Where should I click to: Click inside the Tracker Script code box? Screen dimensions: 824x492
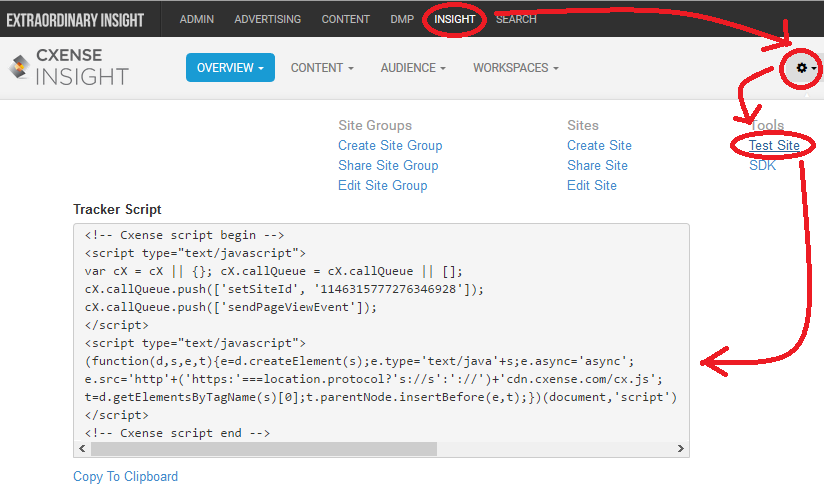(382, 333)
